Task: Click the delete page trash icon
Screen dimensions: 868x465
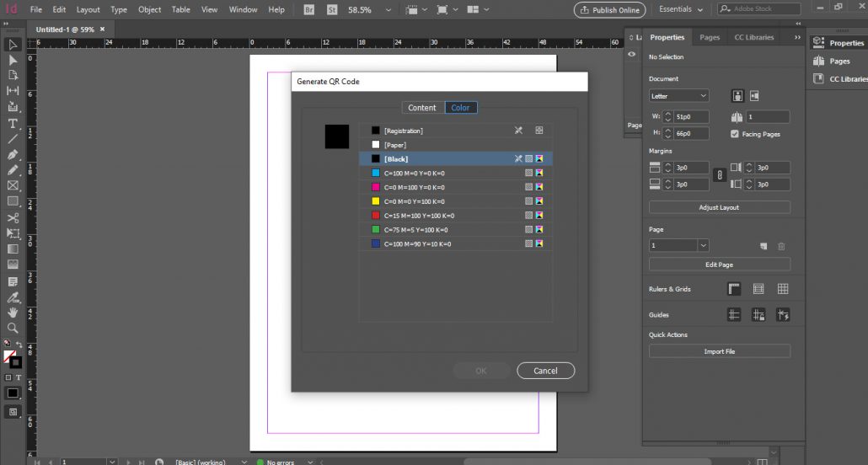Action: tap(781, 246)
